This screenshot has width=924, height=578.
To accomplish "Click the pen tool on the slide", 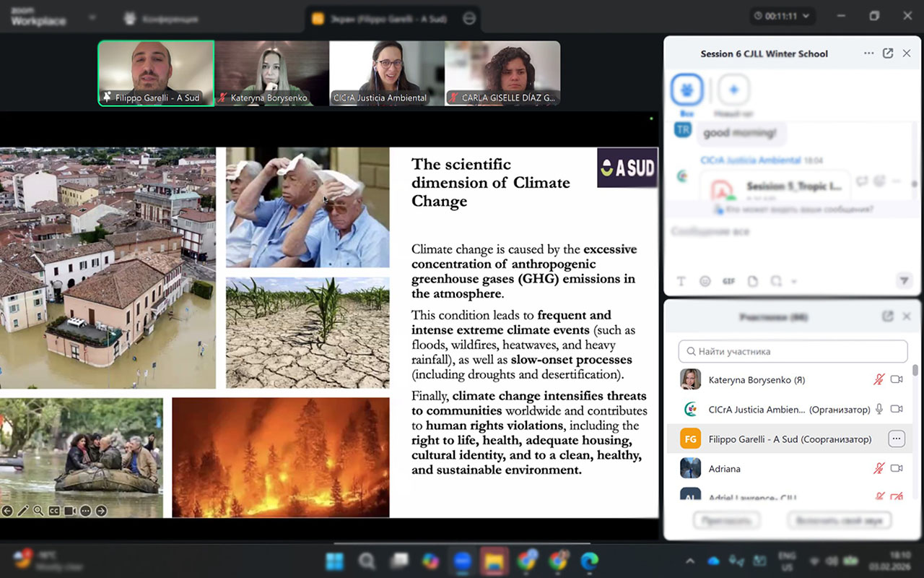I will [23, 511].
